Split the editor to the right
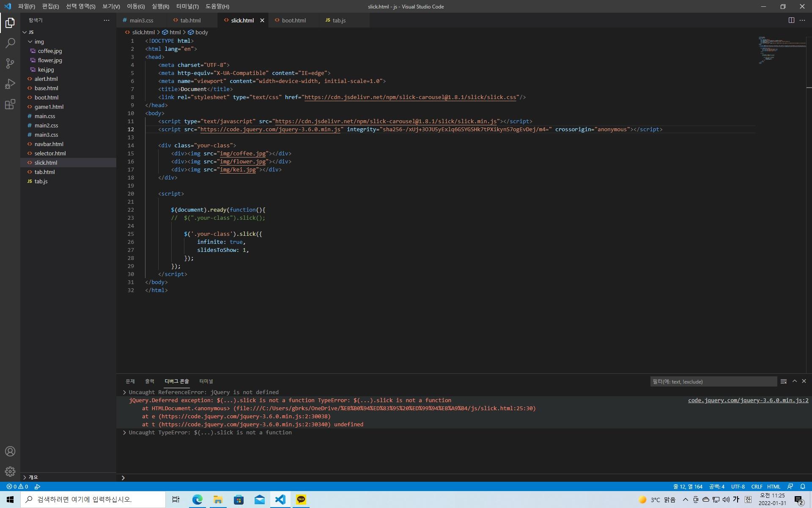812x508 pixels. click(791, 20)
